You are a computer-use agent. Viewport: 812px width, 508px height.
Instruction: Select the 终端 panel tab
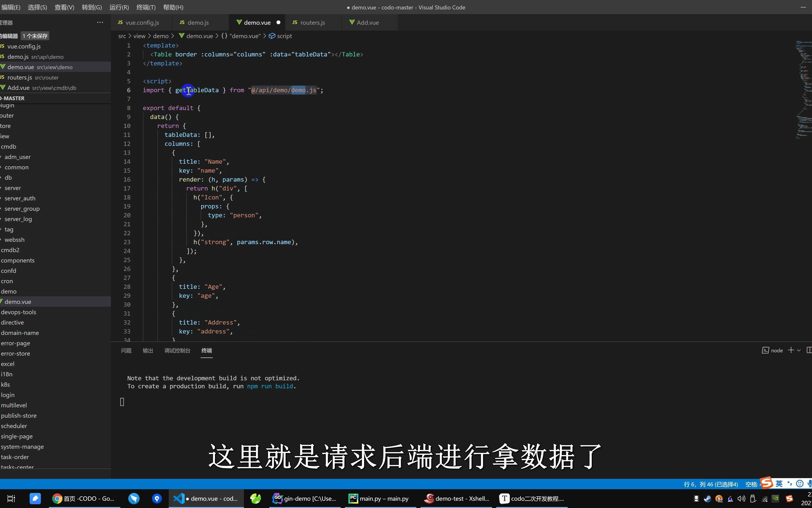coord(207,350)
